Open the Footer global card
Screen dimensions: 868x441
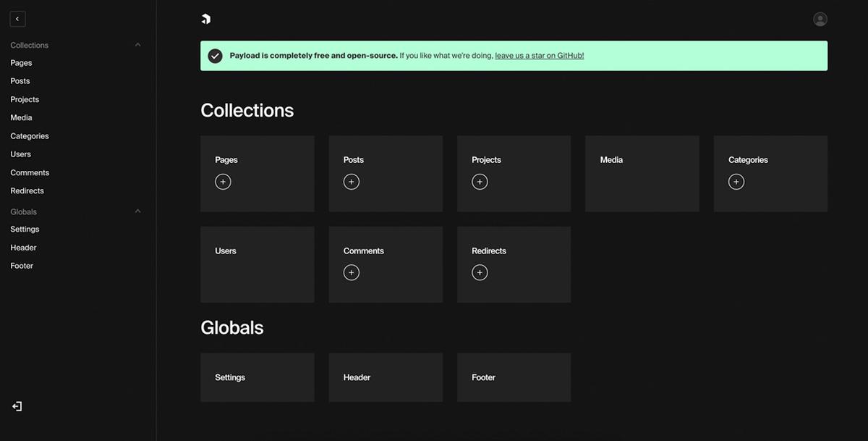click(514, 377)
